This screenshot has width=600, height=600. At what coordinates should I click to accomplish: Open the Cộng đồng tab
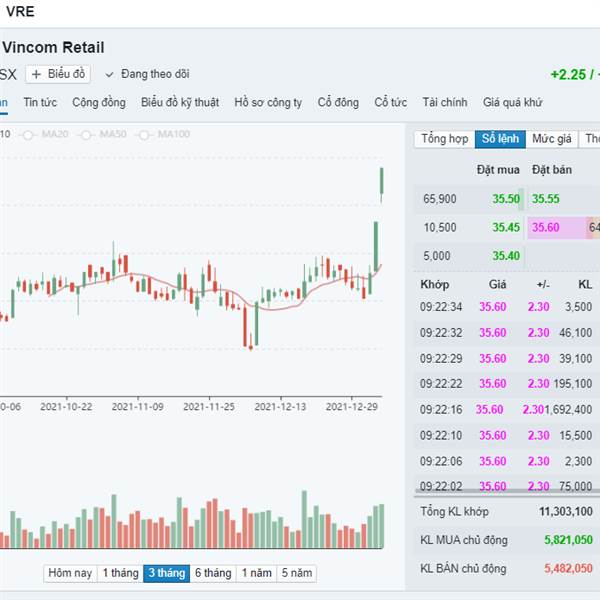pyautogui.click(x=99, y=102)
